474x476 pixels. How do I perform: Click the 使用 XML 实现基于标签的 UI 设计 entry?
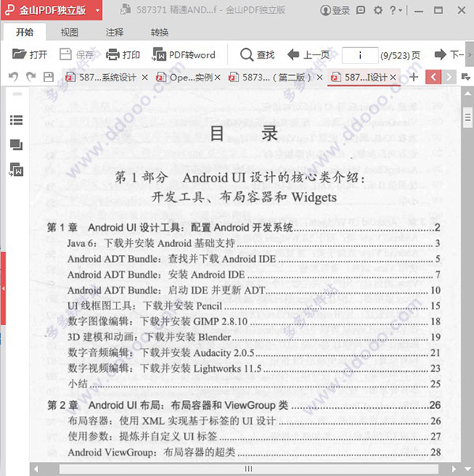coord(254,421)
